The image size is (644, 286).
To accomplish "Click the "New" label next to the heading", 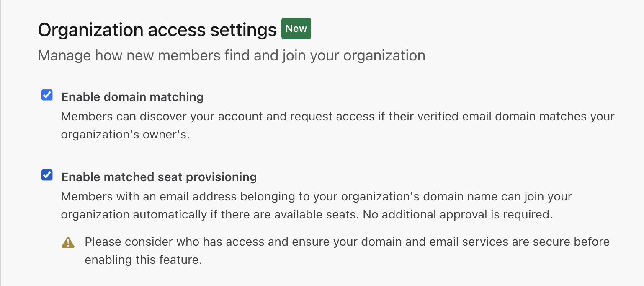I will (x=296, y=29).
